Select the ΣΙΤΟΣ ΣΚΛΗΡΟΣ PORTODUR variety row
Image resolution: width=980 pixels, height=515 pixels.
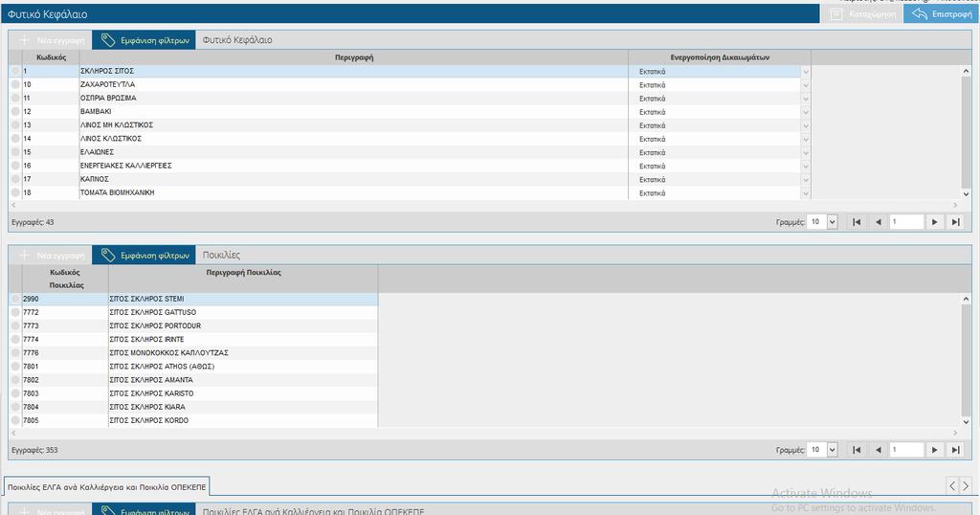(193, 326)
